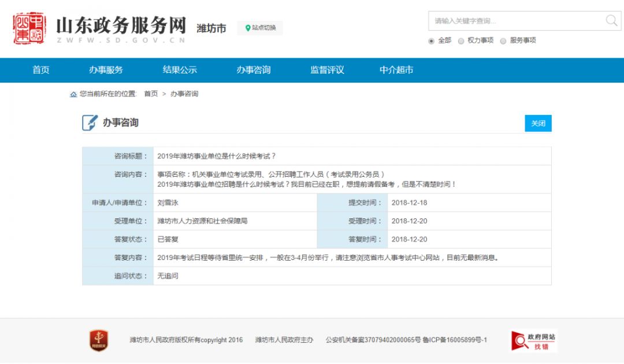Click the 无追问 follow-up status value

[x=168, y=276]
